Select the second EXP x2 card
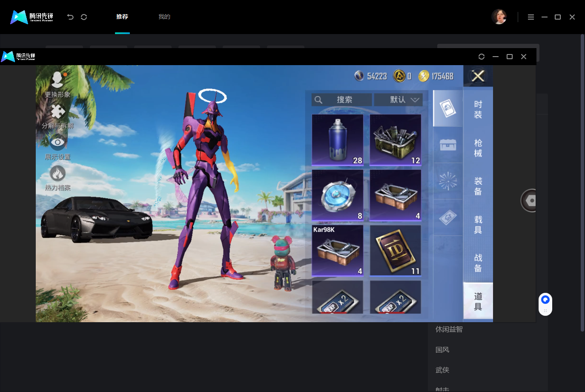585x392 pixels. [396, 297]
